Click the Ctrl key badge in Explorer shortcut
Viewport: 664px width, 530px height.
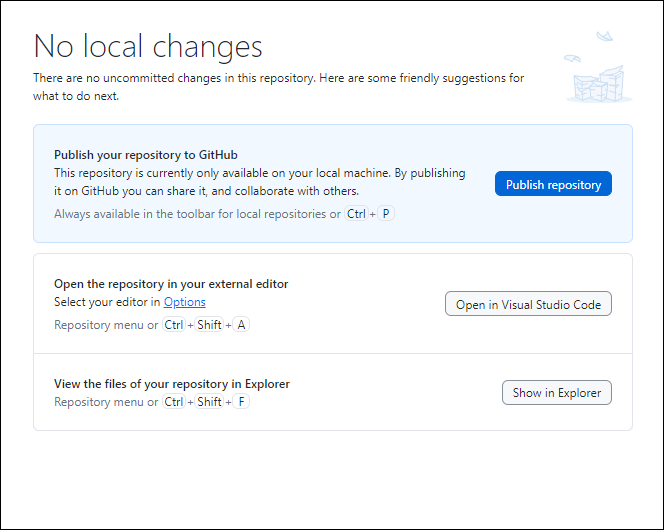coord(174,402)
